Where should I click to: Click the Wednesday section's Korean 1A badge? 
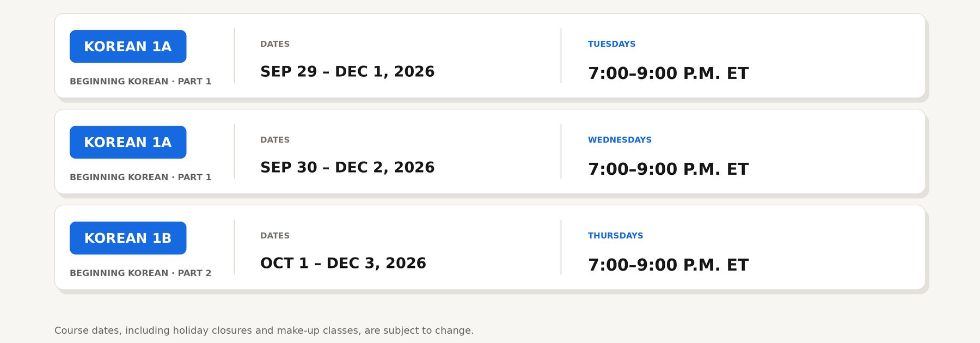coord(128,142)
